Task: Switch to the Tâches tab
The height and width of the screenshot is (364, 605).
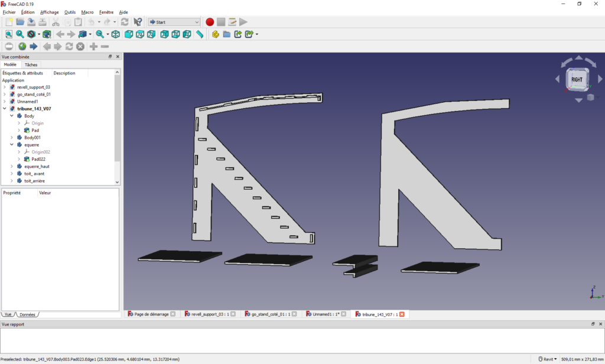Action: point(31,64)
